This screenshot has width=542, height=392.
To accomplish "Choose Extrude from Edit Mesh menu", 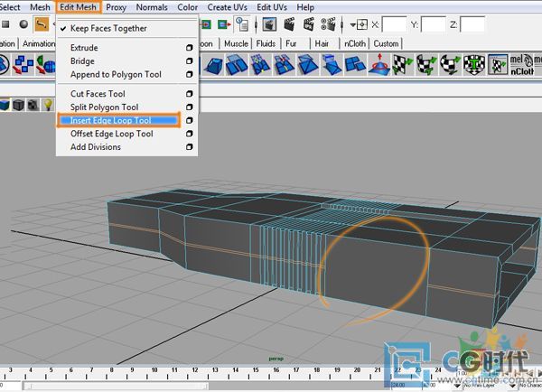I will pos(84,48).
